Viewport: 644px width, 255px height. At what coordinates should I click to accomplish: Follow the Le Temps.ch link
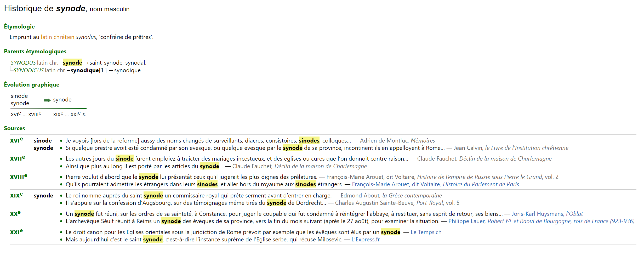[x=426, y=232]
